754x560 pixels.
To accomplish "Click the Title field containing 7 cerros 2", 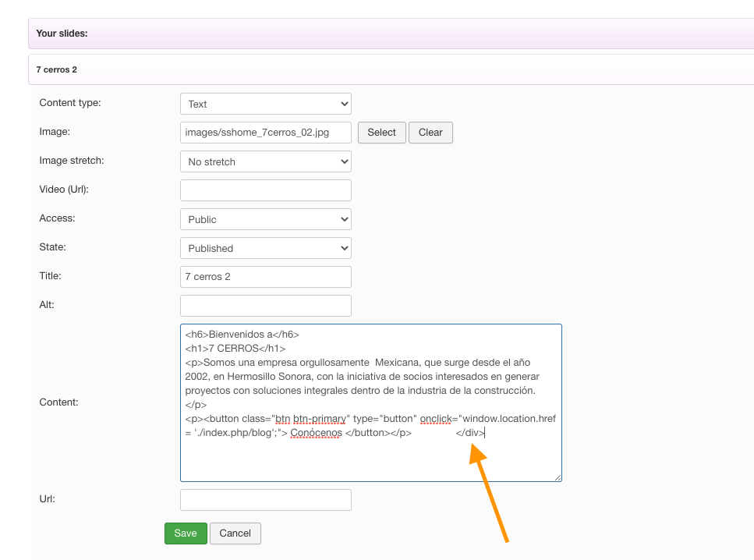I will pyautogui.click(x=265, y=277).
